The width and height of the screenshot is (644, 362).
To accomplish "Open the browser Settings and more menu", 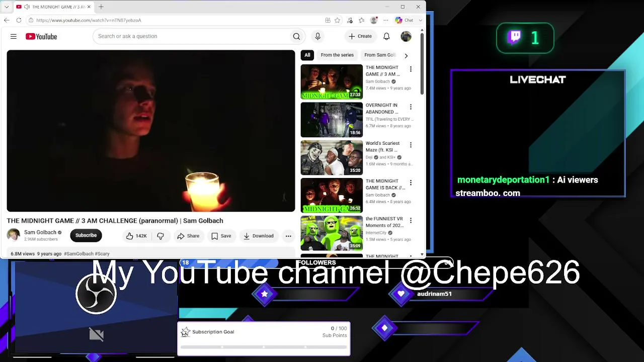I will (x=386, y=20).
